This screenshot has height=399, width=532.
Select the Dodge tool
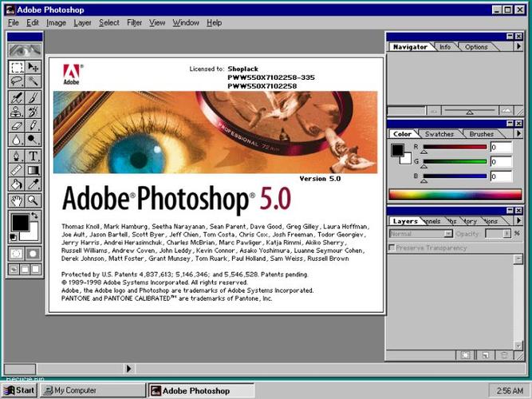(x=33, y=140)
